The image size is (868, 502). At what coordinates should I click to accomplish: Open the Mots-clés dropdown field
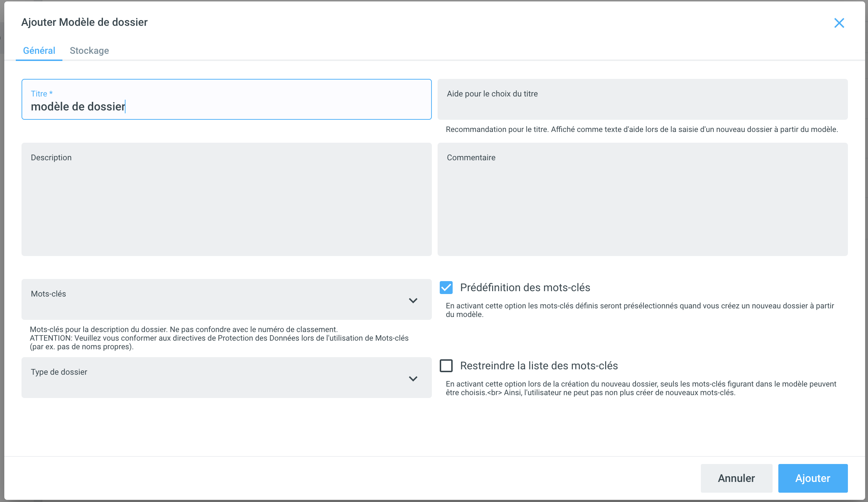coord(215,300)
